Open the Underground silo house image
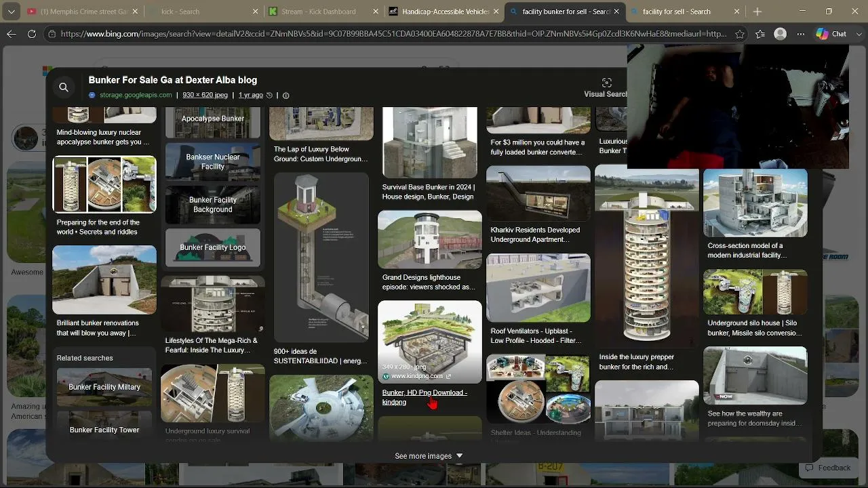 pos(755,292)
